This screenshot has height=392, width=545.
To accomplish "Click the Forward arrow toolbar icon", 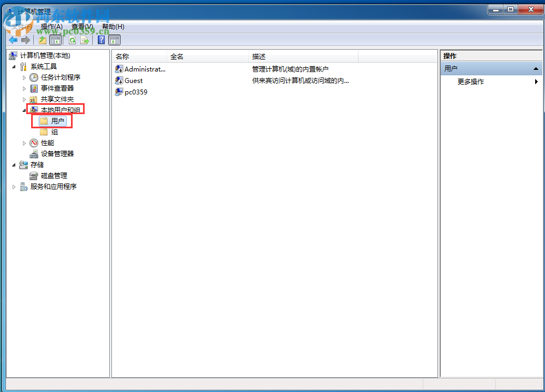I will [x=26, y=40].
